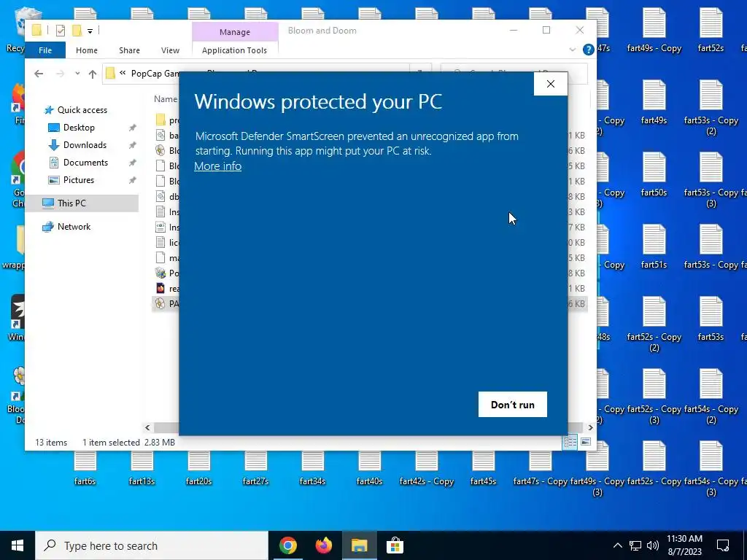Select the fart47s - Copy desktop file
Viewport: 747px width, 560px height.
tap(541, 468)
